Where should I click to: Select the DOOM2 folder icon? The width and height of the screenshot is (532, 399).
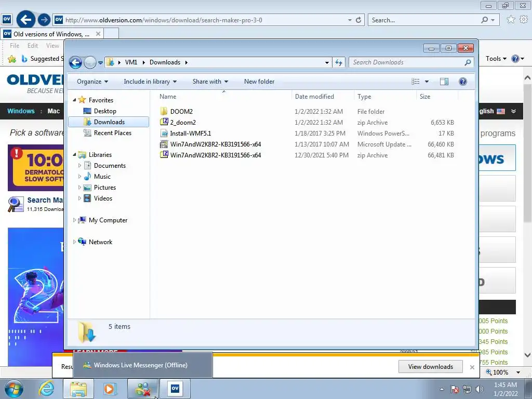click(x=164, y=111)
